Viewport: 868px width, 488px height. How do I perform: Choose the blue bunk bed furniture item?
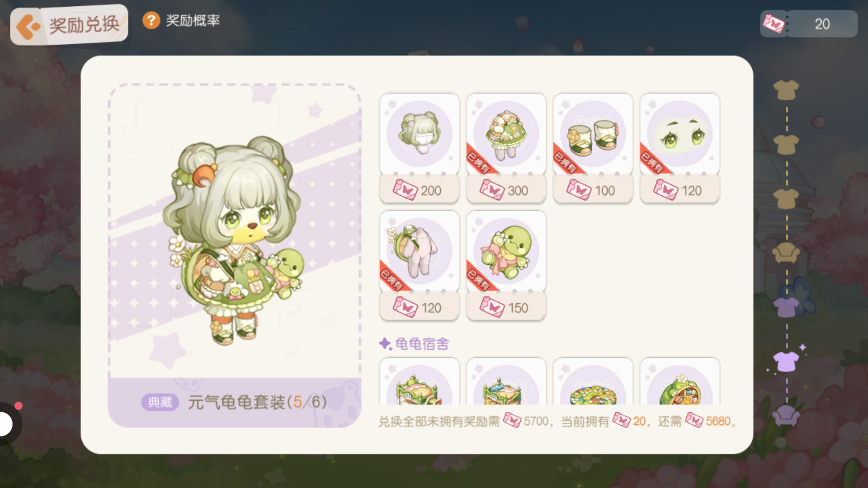(506, 381)
